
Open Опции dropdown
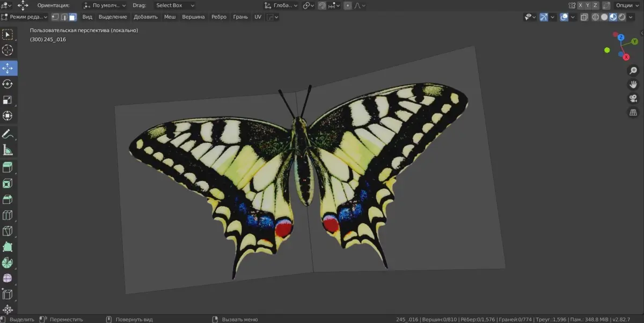click(627, 5)
